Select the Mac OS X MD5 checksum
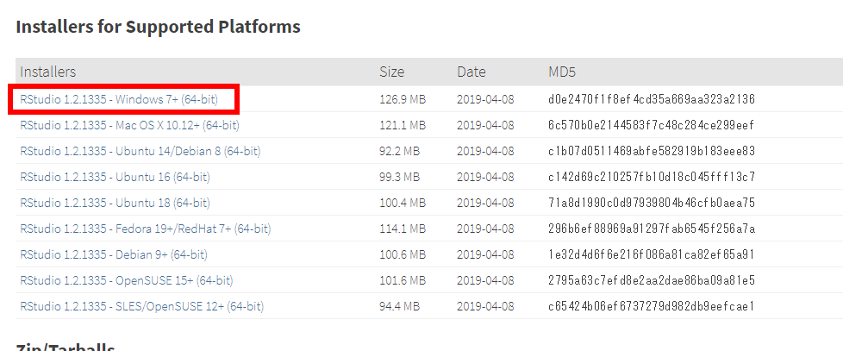868x351 pixels. click(x=651, y=125)
